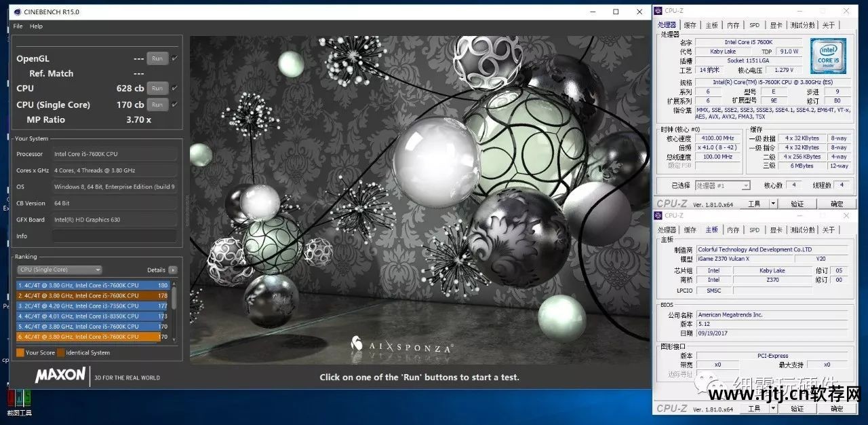Click the AIXSPONZA logo in render view
868x425 pixels.
401,346
